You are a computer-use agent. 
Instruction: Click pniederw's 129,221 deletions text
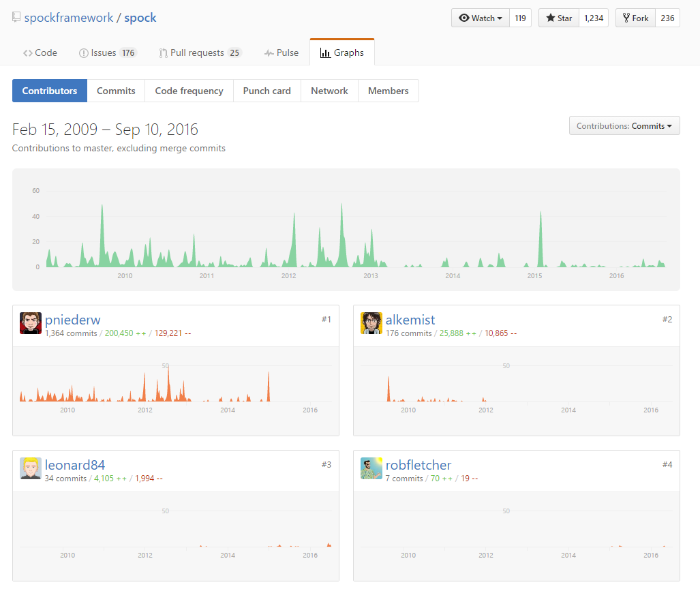(172, 333)
